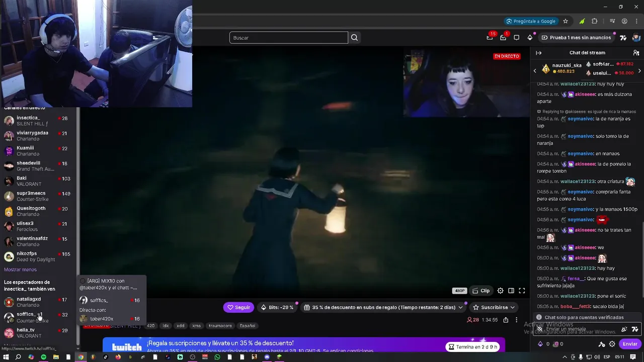Click Prueba 1 mes sin anuncios button
Viewport: 644px width, 362px height.
pyautogui.click(x=578, y=38)
